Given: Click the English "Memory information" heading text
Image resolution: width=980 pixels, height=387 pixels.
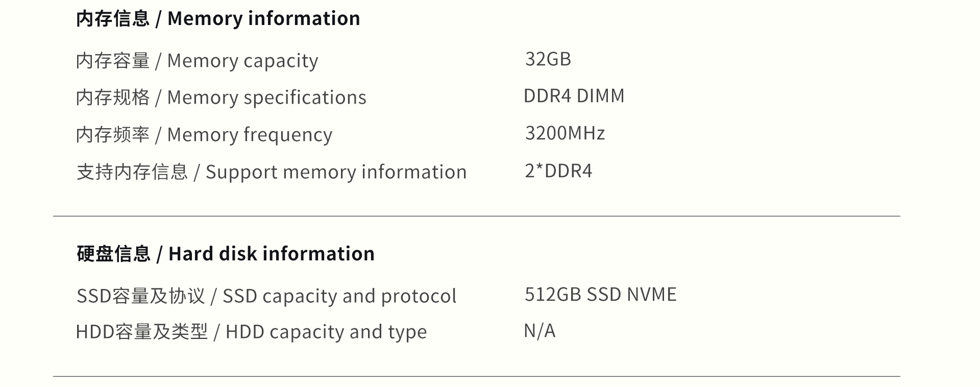Looking at the screenshot, I should (263, 19).
